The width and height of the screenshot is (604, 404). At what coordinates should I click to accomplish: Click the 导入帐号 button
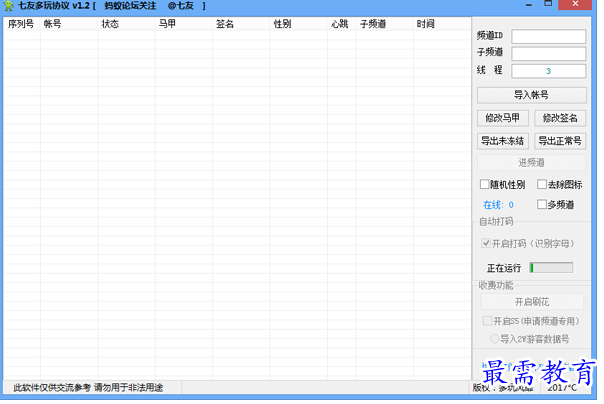pyautogui.click(x=532, y=95)
